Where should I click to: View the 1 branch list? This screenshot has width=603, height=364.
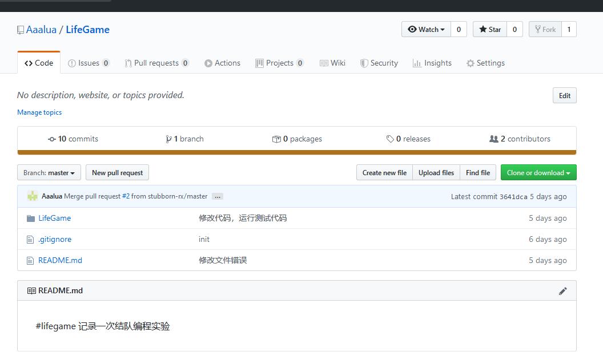[x=184, y=139]
